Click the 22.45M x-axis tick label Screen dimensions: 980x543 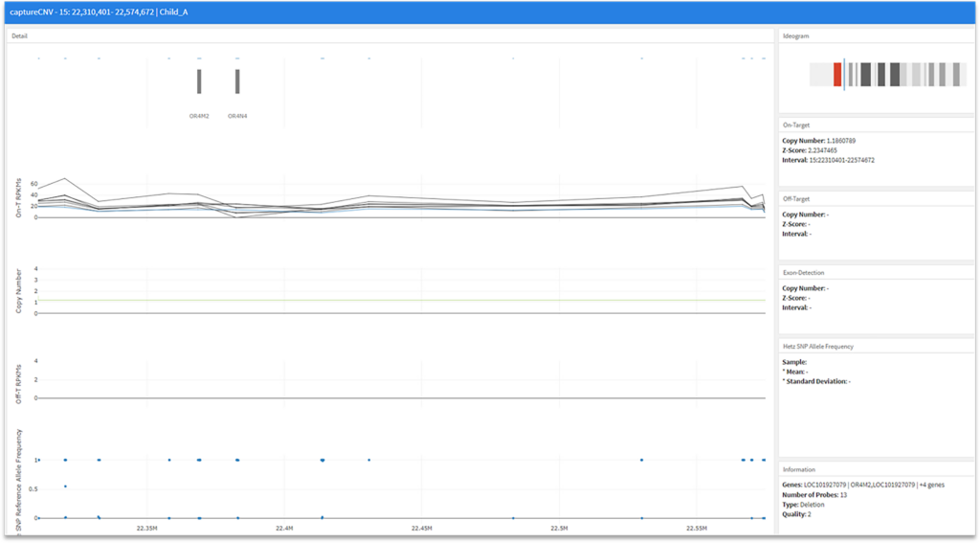[x=422, y=529]
